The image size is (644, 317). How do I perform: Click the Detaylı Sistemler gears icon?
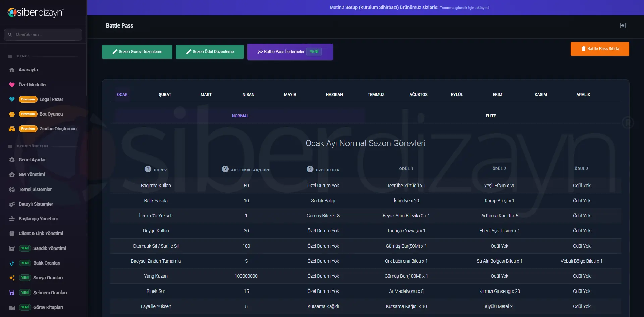[x=12, y=204]
